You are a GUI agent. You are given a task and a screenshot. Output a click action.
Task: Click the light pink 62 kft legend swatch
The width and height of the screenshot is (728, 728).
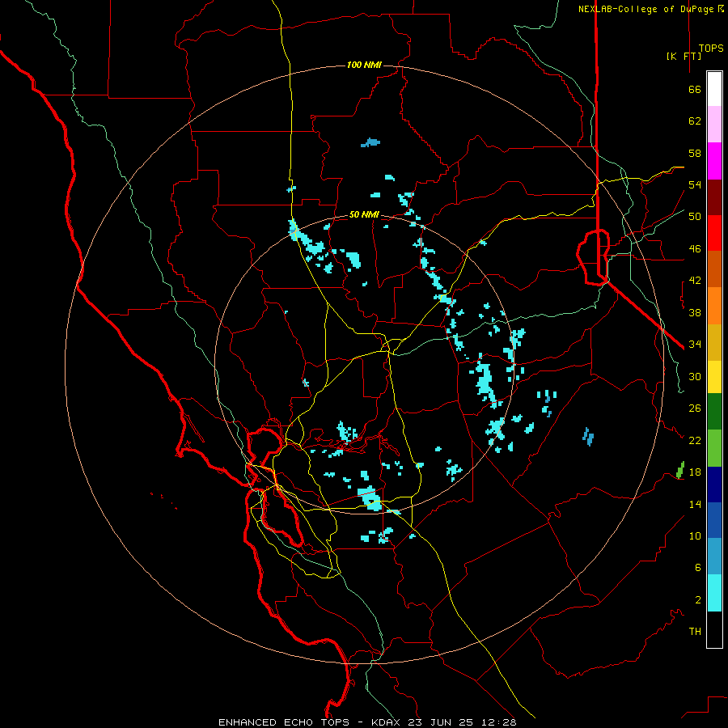714,125
